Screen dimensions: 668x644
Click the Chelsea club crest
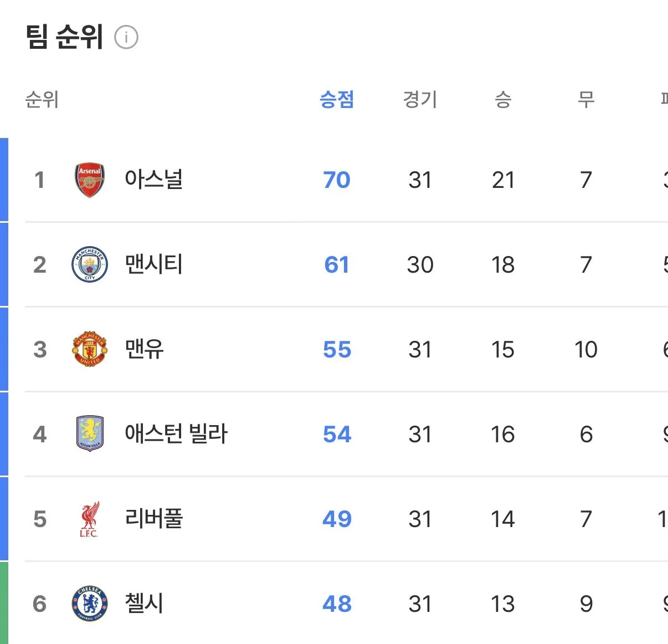coord(90,604)
